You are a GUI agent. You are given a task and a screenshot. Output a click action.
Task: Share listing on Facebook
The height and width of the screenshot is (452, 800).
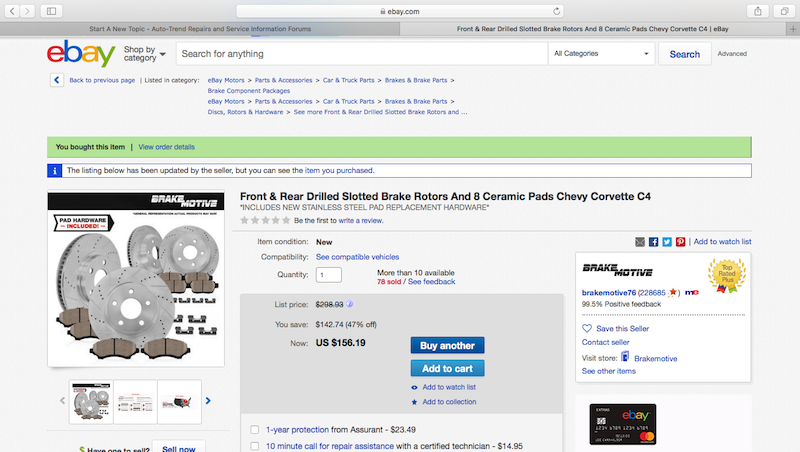click(x=653, y=242)
